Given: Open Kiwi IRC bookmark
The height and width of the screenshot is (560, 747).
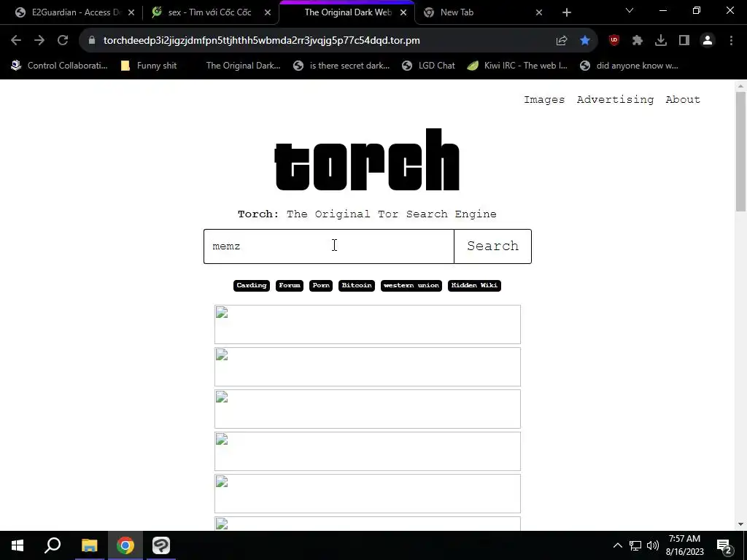Looking at the screenshot, I should click(x=517, y=66).
